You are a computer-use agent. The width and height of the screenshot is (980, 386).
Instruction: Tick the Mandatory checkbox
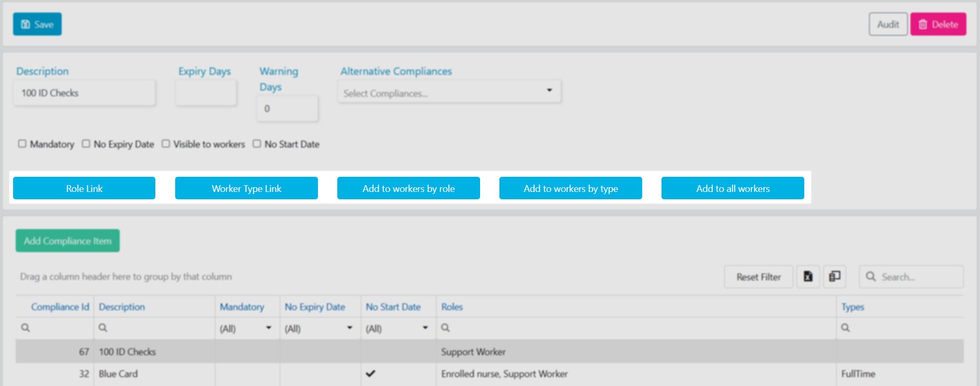pos(22,143)
